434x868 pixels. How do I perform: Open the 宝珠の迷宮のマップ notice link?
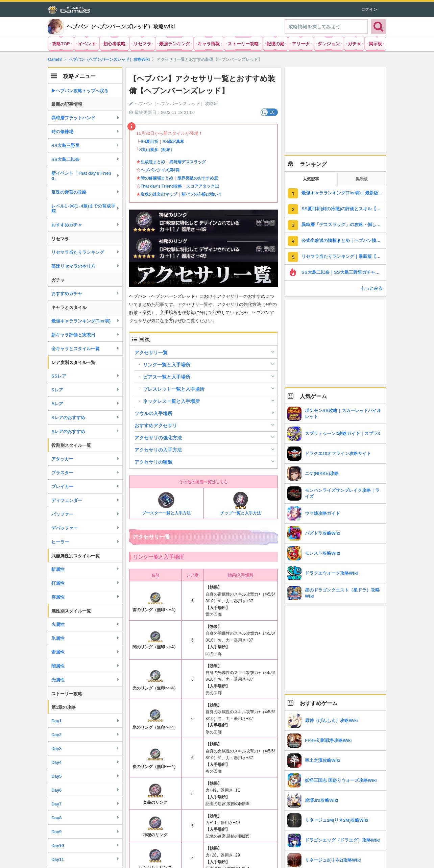[159, 194]
